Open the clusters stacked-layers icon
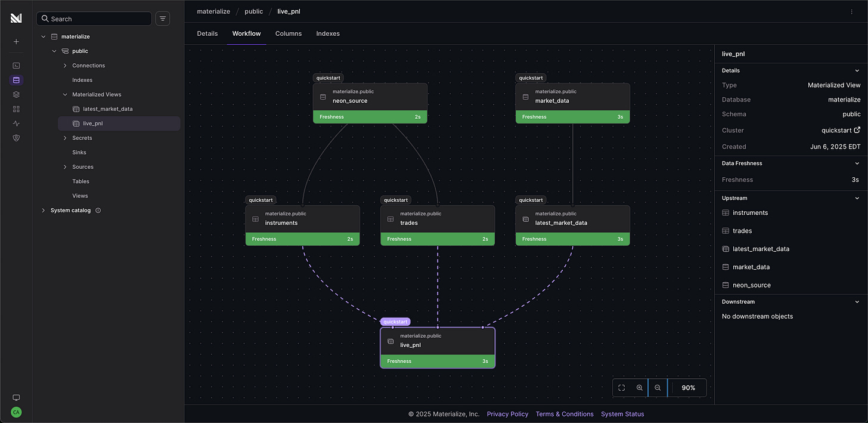Image resolution: width=868 pixels, height=423 pixels. click(16, 94)
